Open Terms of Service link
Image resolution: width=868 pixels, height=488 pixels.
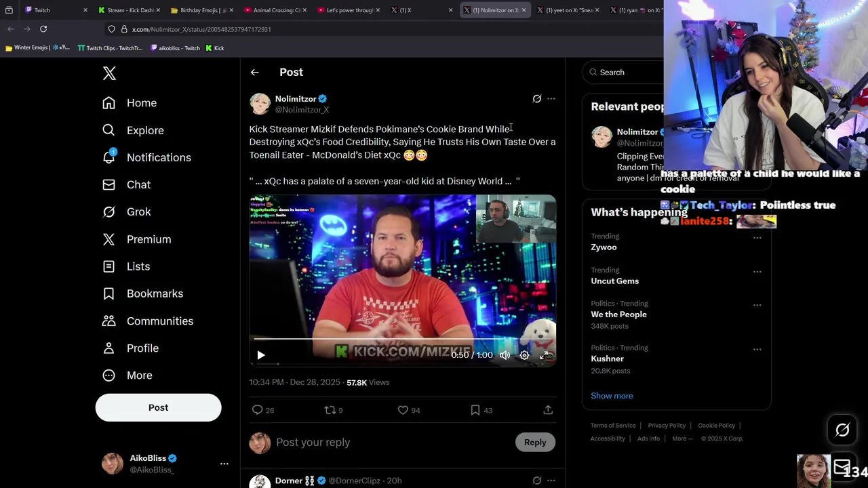tap(613, 426)
